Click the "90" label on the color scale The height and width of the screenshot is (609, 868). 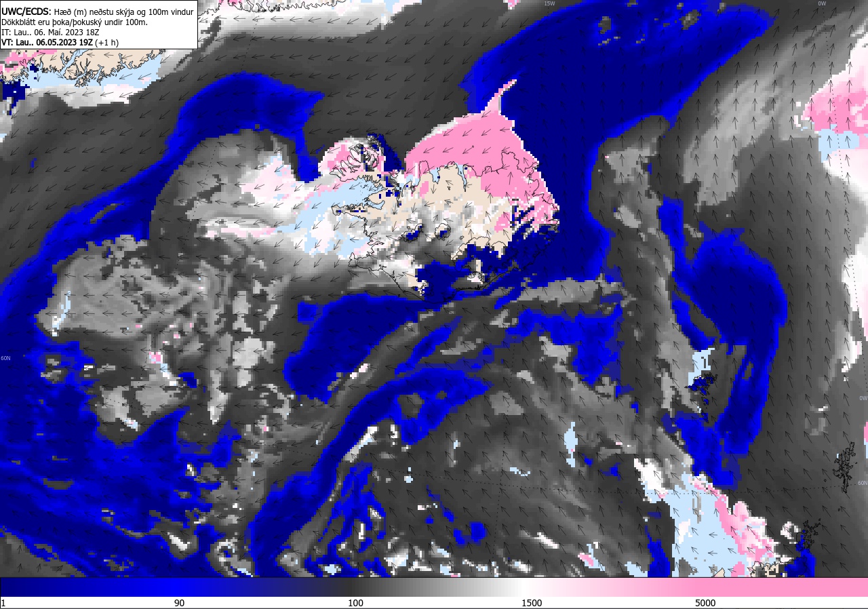pyautogui.click(x=179, y=603)
